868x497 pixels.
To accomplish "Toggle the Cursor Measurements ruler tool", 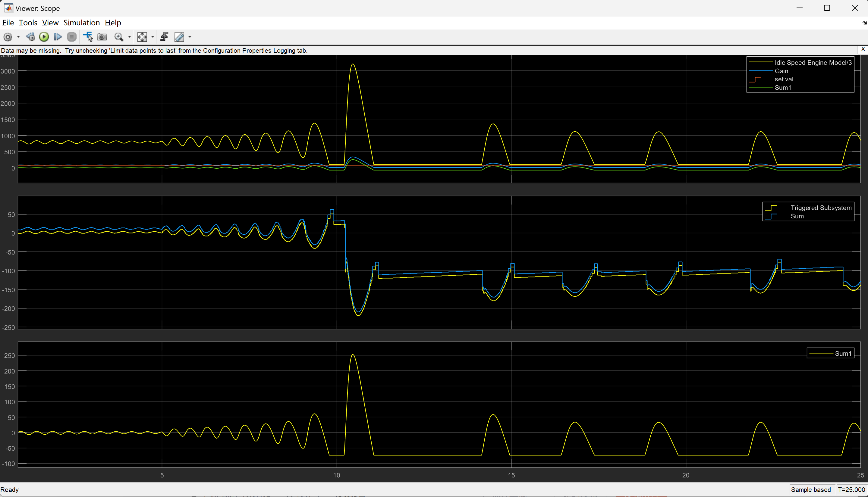I will pyautogui.click(x=179, y=37).
